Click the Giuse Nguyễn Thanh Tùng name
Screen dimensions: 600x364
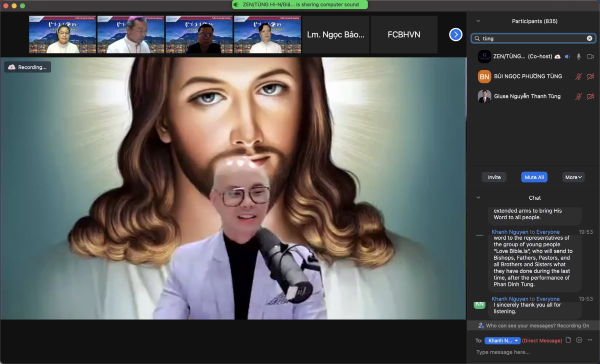click(527, 96)
